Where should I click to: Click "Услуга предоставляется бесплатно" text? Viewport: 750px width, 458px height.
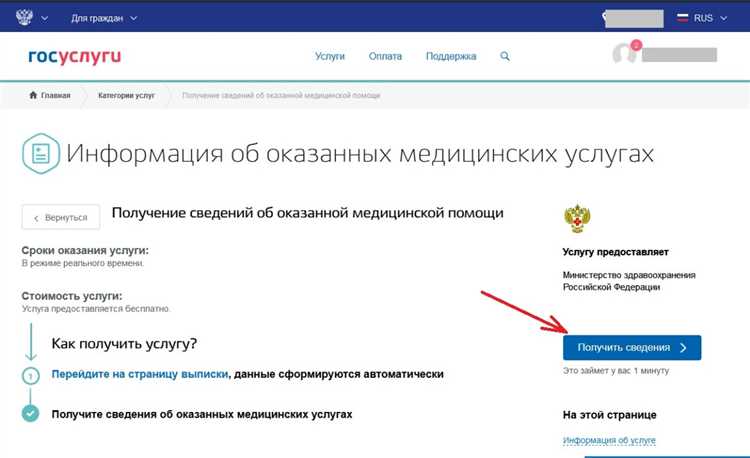point(96,309)
